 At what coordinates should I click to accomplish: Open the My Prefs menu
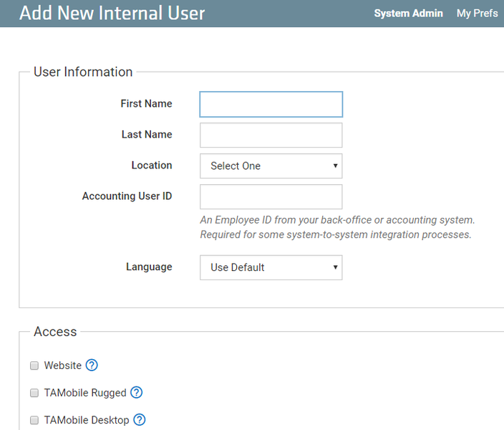477,13
